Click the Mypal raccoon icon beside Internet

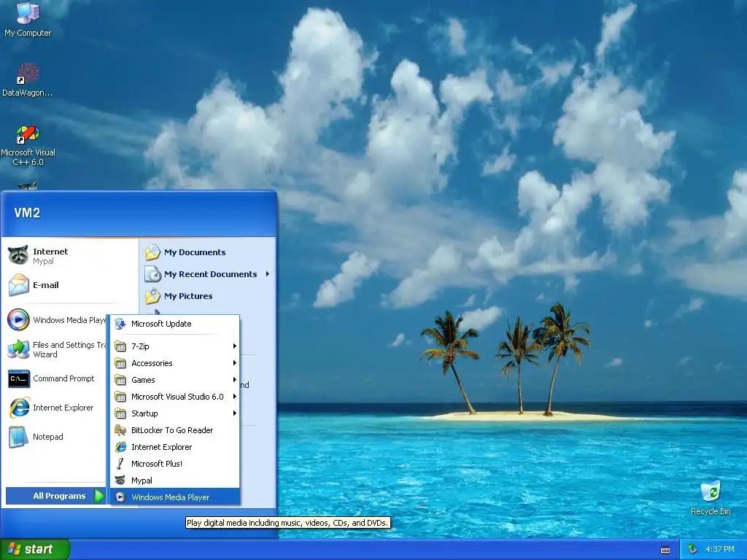[x=18, y=255]
